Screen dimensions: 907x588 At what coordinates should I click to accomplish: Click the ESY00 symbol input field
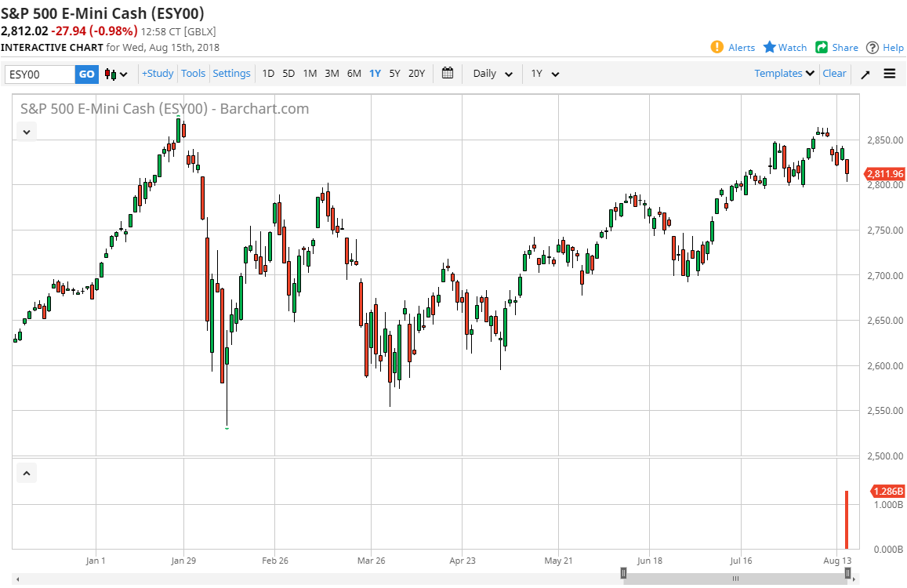(x=40, y=74)
